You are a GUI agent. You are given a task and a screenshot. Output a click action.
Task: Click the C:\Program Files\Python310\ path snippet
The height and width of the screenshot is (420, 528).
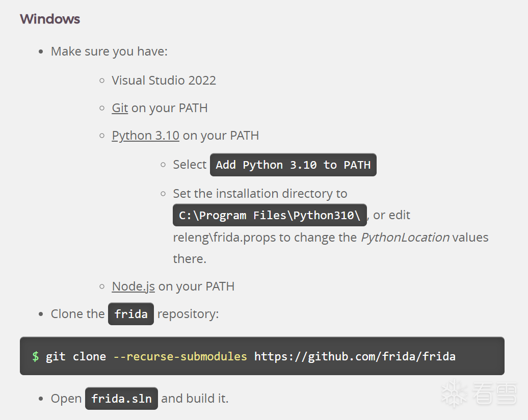(x=270, y=216)
